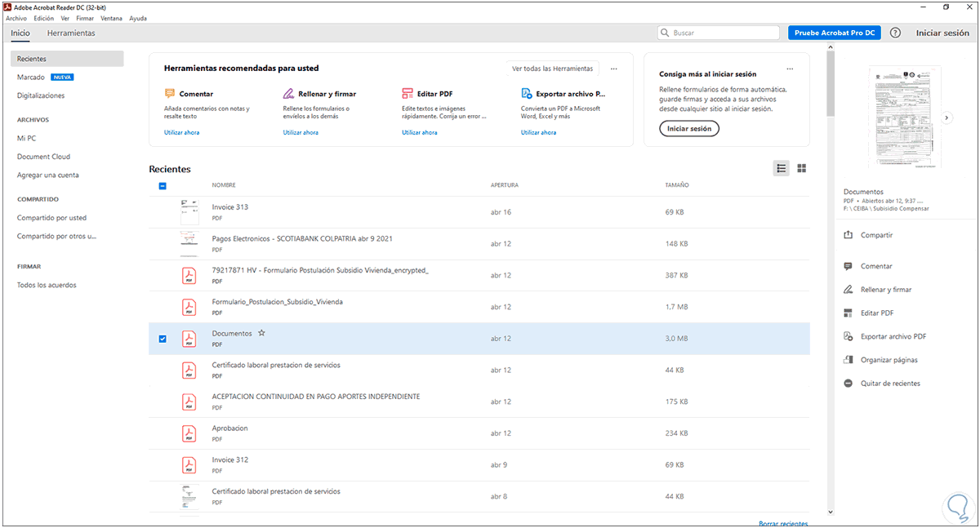The image size is (980, 528).
Task: Choose Exportar archivo PDF in right panel
Action: click(x=849, y=336)
